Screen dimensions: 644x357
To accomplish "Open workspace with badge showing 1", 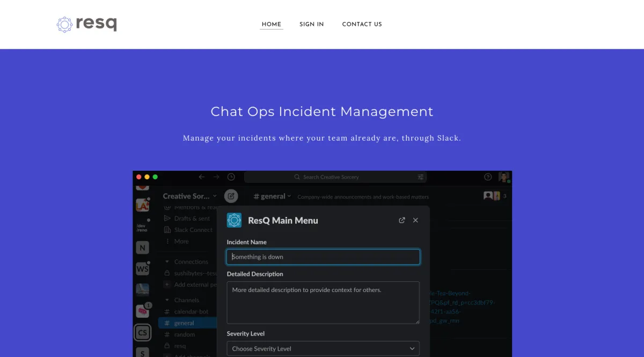I will [x=143, y=311].
